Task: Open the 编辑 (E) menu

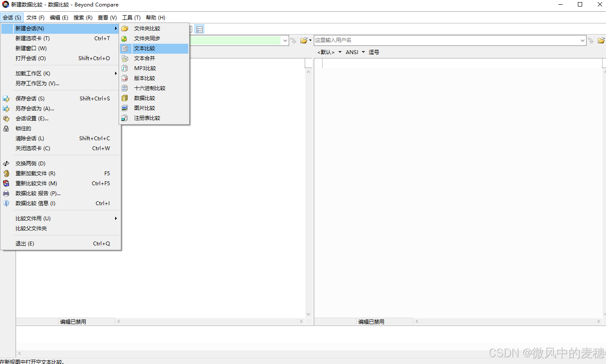Action: click(x=59, y=18)
